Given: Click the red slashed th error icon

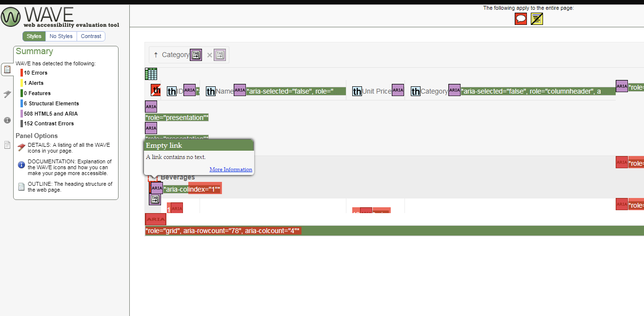Looking at the screenshot, I should tap(156, 90).
